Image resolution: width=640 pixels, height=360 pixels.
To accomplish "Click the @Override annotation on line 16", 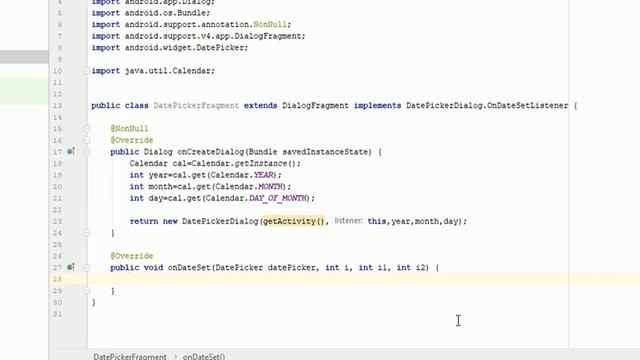I will [x=132, y=140].
